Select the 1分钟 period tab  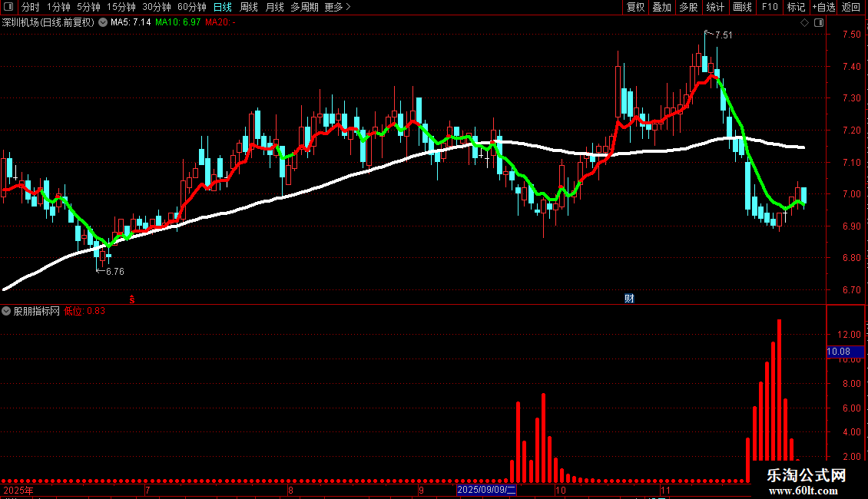tap(58, 7)
